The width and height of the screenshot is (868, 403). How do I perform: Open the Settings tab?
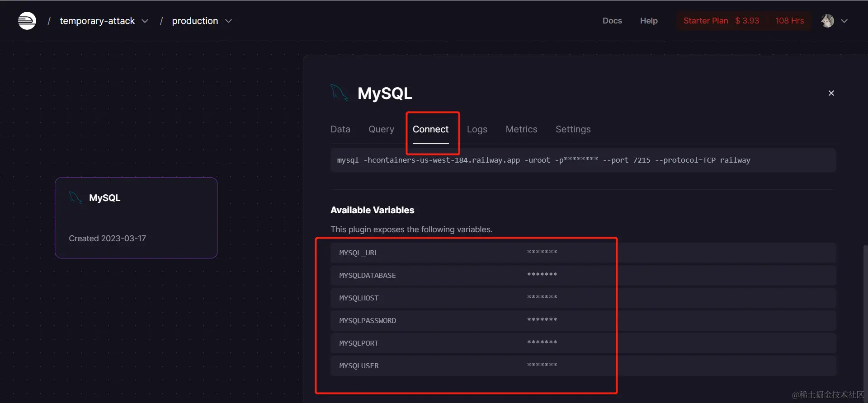(573, 129)
